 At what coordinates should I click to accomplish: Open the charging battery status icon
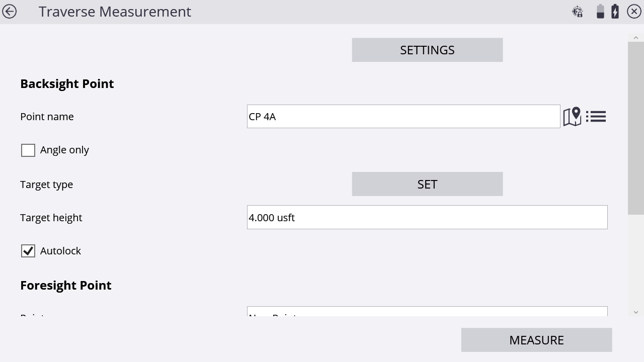[x=615, y=12]
